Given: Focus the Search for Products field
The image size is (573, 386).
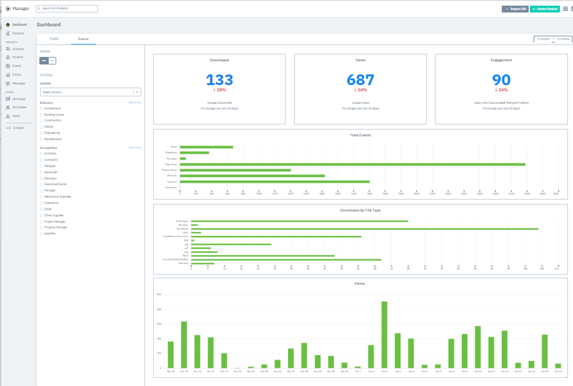Looking at the screenshot, I should (67, 8).
